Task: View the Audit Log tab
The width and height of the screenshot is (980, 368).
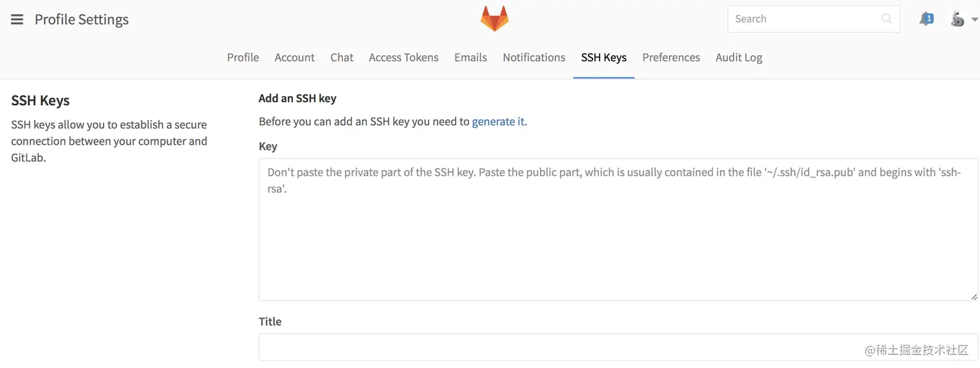Action: tap(739, 57)
